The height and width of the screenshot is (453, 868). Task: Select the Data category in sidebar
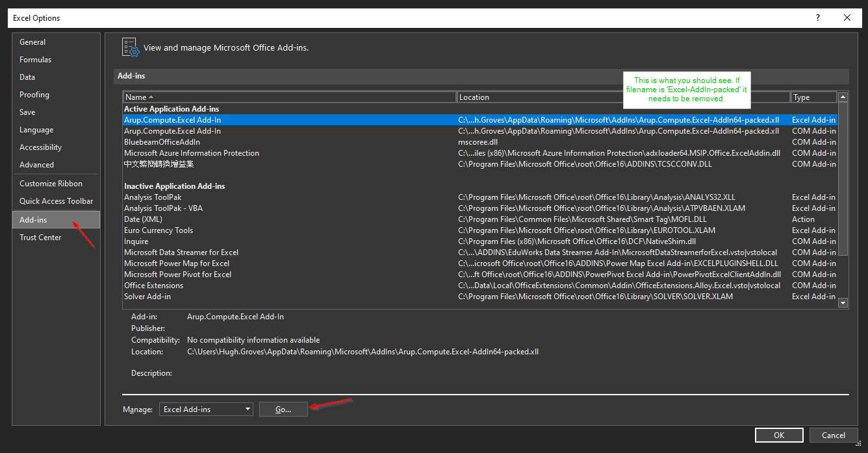[x=56, y=77]
